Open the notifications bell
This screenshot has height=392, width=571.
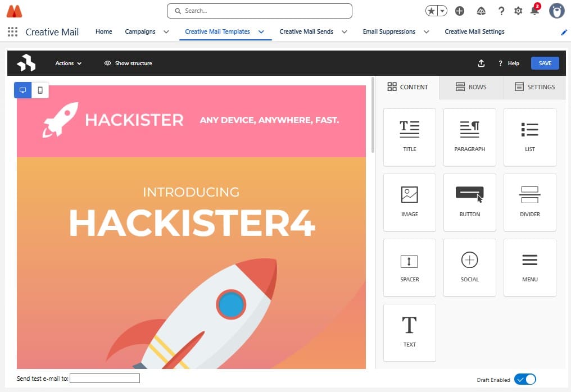point(534,10)
